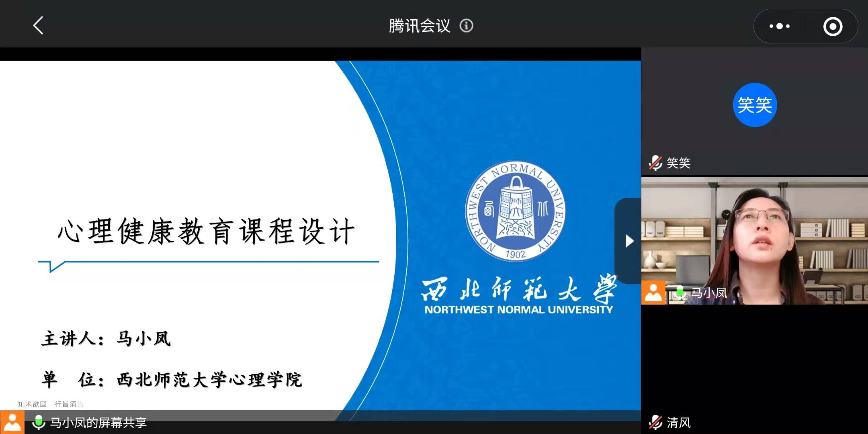The image size is (868, 434).
Task: Open meeting info icon beside 腾讯会议
Action: click(x=466, y=26)
